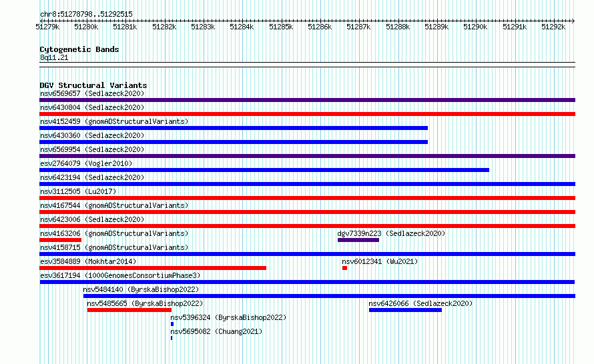Open the nsv3112505 (Lu2017) label
Image resolution: width=594 pixels, height=364 pixels.
(78, 191)
